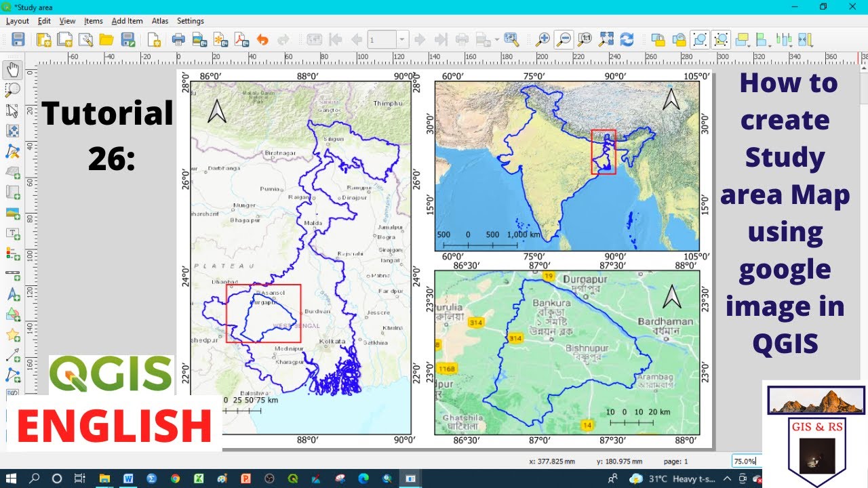Open align items dropdown

pyautogui.click(x=764, y=39)
